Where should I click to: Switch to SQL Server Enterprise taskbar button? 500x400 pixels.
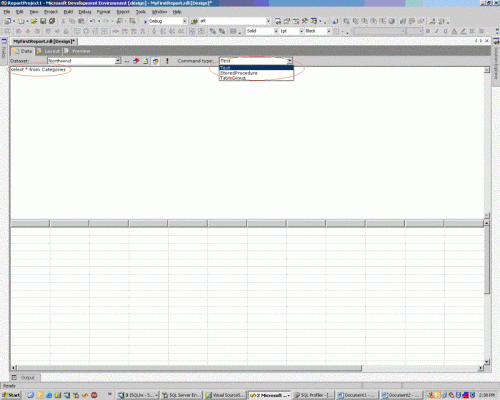point(181,395)
